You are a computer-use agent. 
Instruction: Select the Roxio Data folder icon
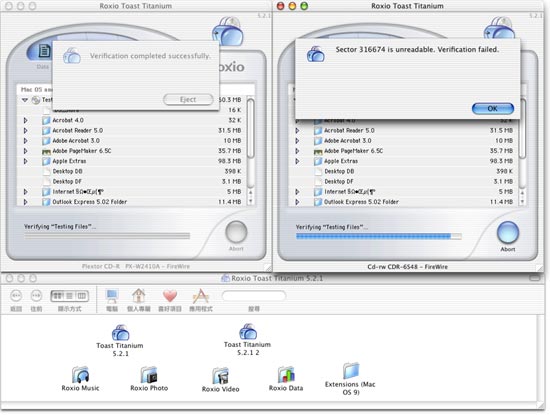[286, 375]
